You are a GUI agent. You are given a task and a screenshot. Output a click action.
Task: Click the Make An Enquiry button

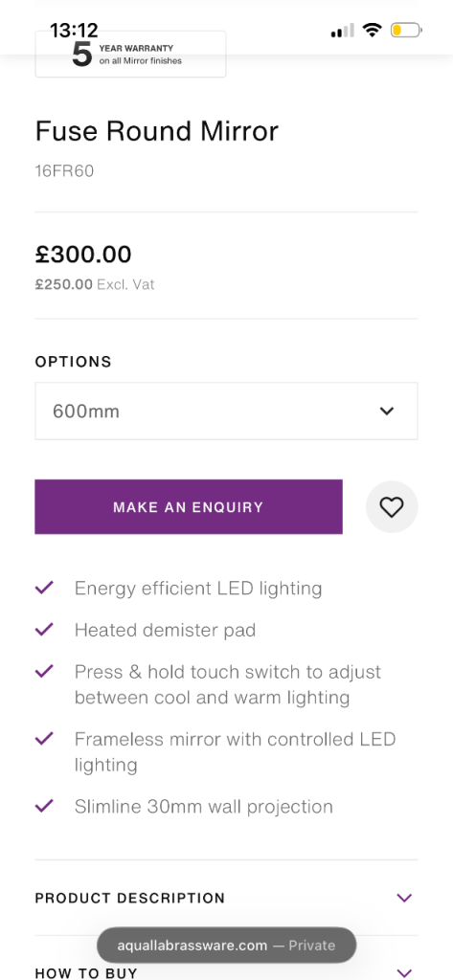189,507
